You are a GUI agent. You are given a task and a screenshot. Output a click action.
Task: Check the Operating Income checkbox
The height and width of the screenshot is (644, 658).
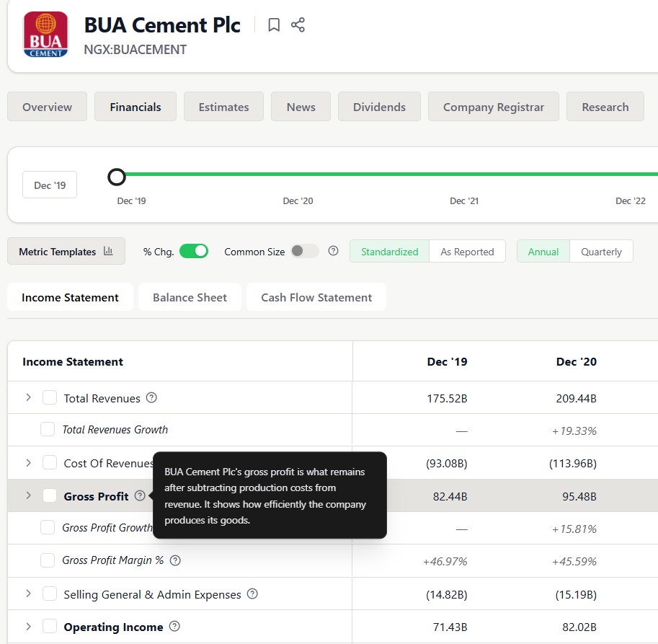(50, 627)
